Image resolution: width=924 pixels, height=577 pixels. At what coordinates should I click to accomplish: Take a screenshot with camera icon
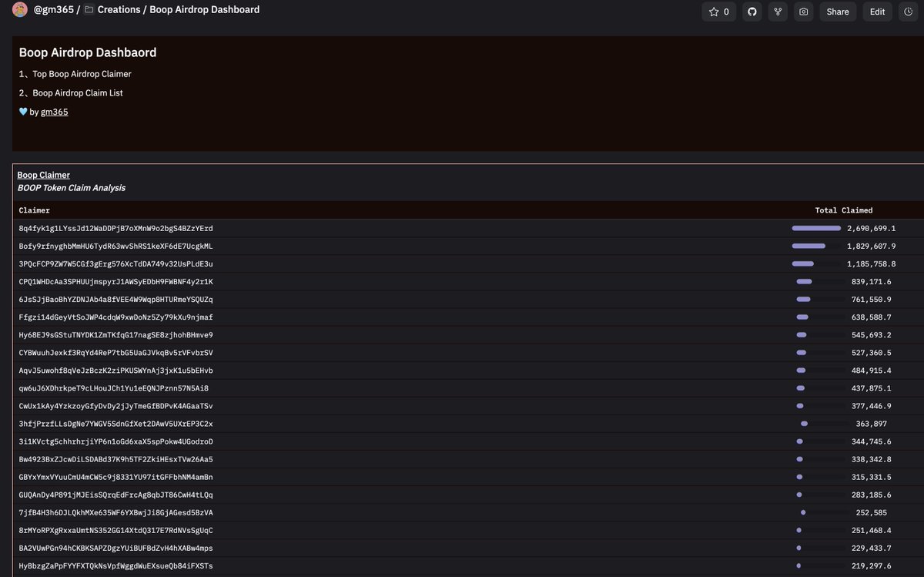[x=804, y=12]
